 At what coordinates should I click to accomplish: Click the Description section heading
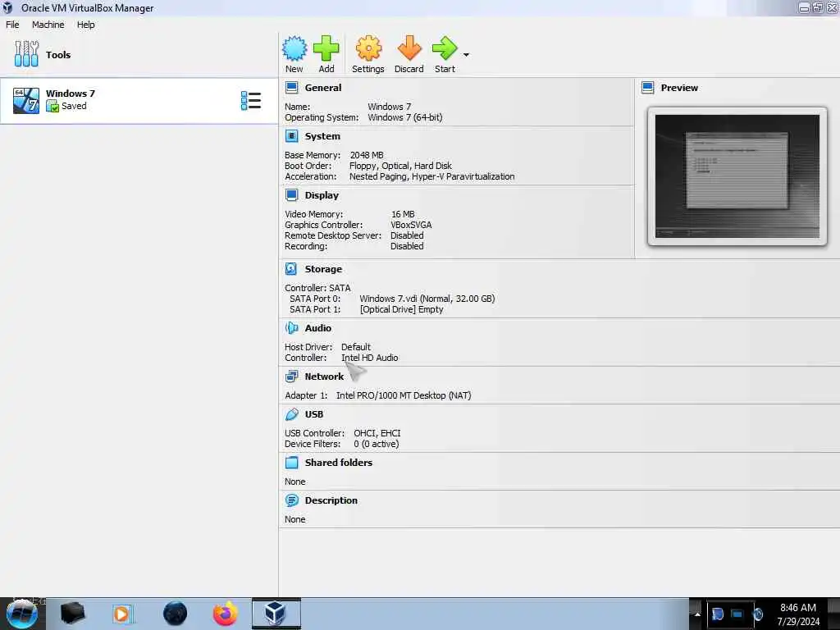[x=331, y=500]
